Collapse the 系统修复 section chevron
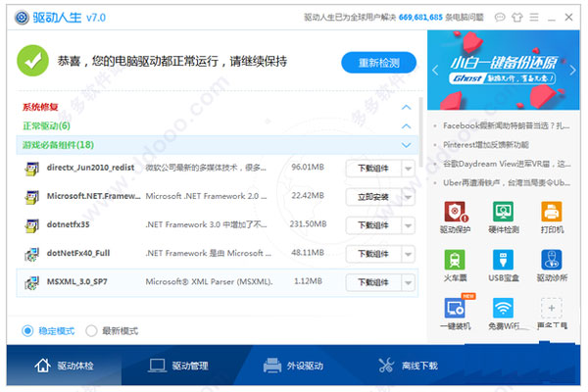588x392 pixels. (406, 107)
